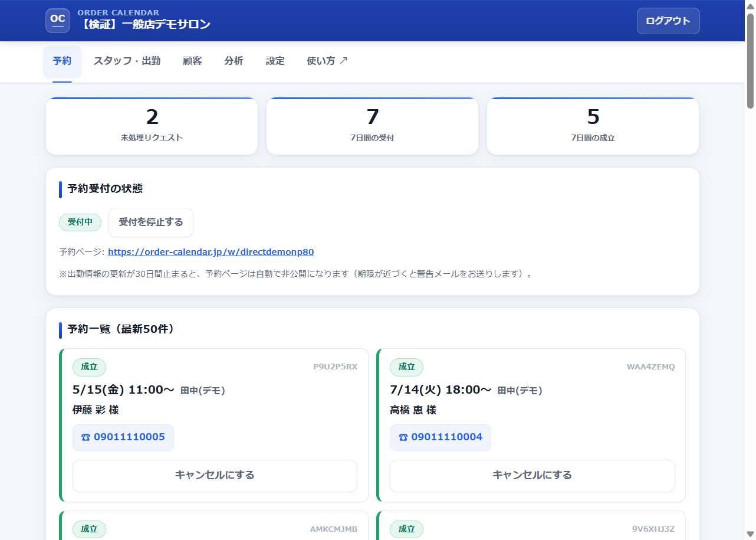Click the 7日間の受付 stat card
Screen dimensions: 756x540
click(x=372, y=126)
